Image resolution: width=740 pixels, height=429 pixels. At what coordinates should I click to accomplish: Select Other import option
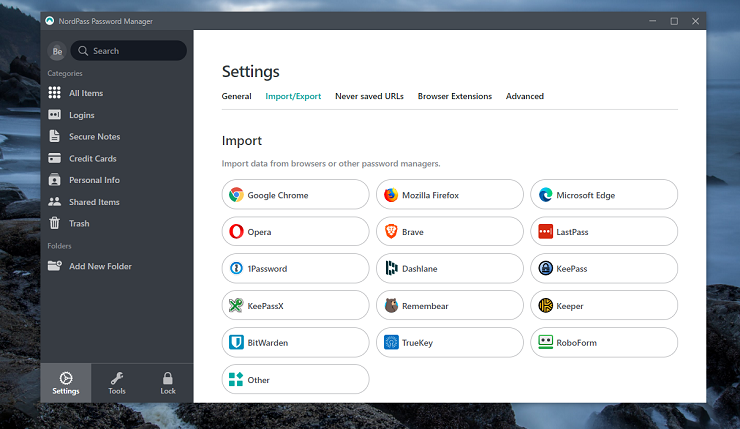(295, 380)
